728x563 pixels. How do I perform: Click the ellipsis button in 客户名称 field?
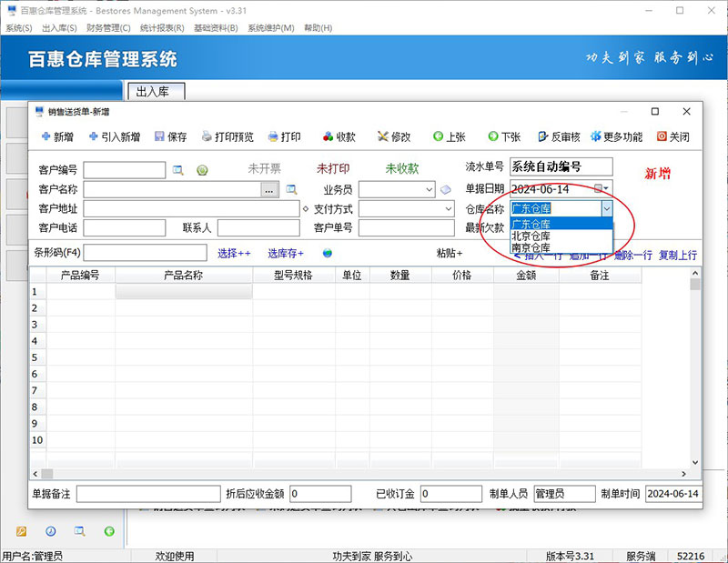(x=269, y=190)
